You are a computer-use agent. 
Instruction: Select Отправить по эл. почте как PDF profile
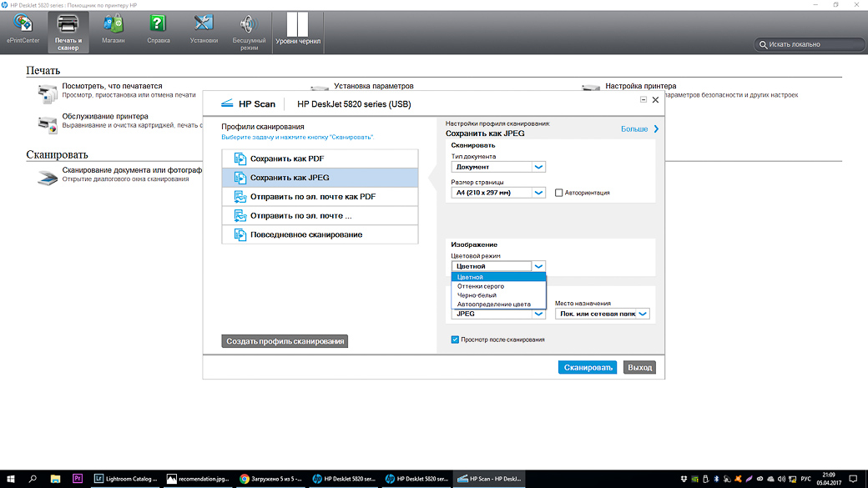[x=320, y=196]
